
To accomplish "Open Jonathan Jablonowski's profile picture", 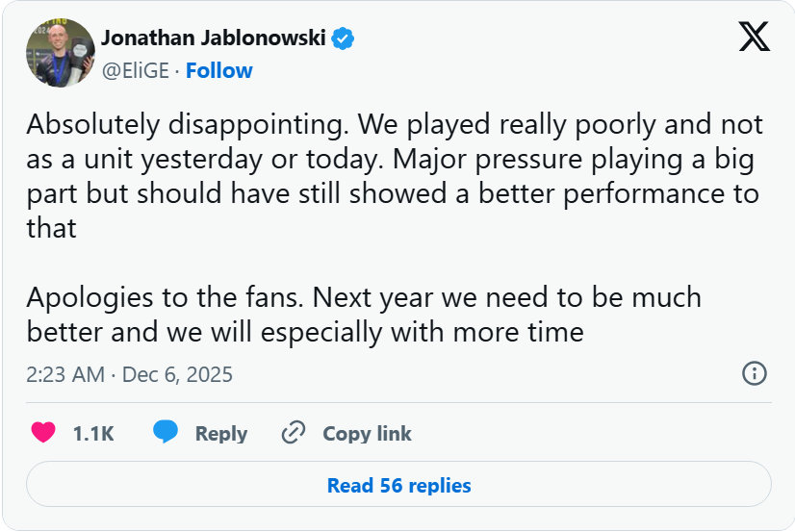I will tap(60, 52).
